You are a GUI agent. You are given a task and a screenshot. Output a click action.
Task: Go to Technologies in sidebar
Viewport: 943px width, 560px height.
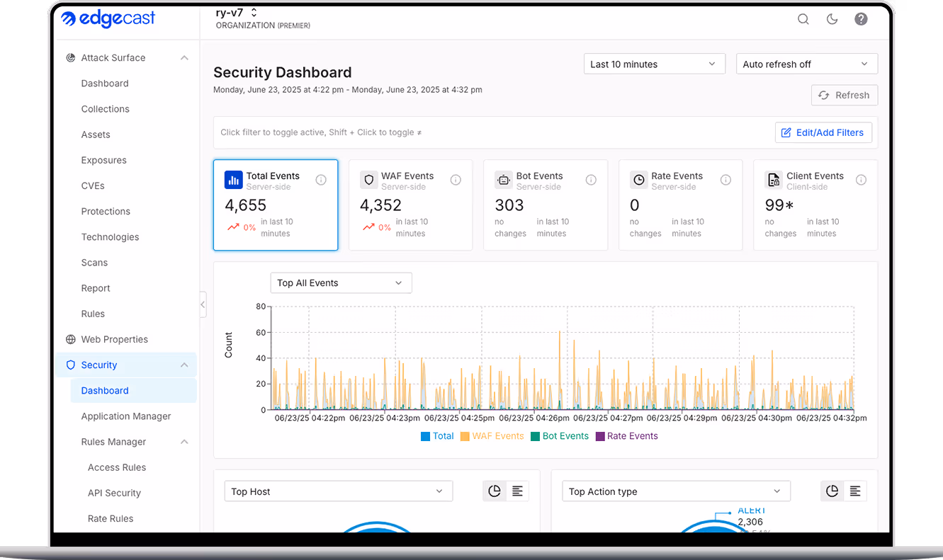(110, 237)
